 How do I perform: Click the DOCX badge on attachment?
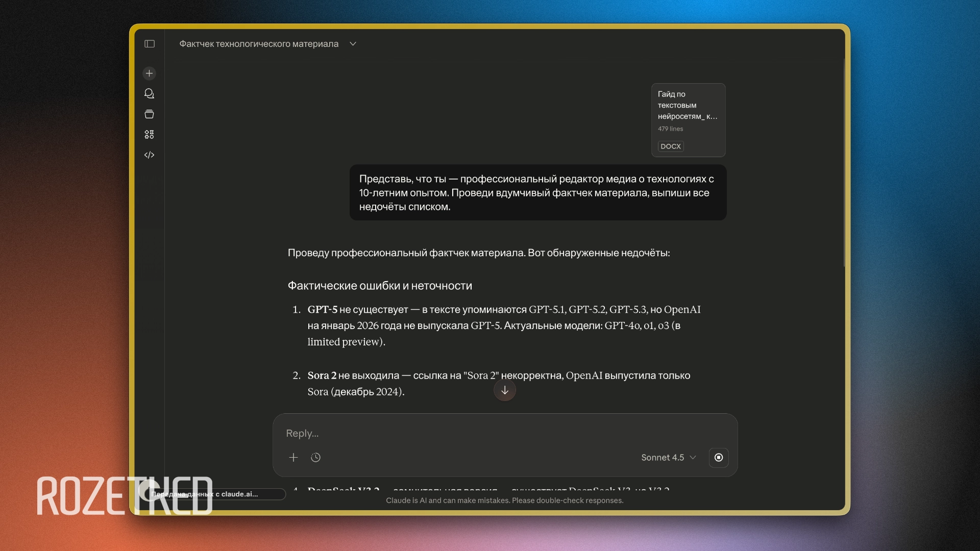coord(671,146)
